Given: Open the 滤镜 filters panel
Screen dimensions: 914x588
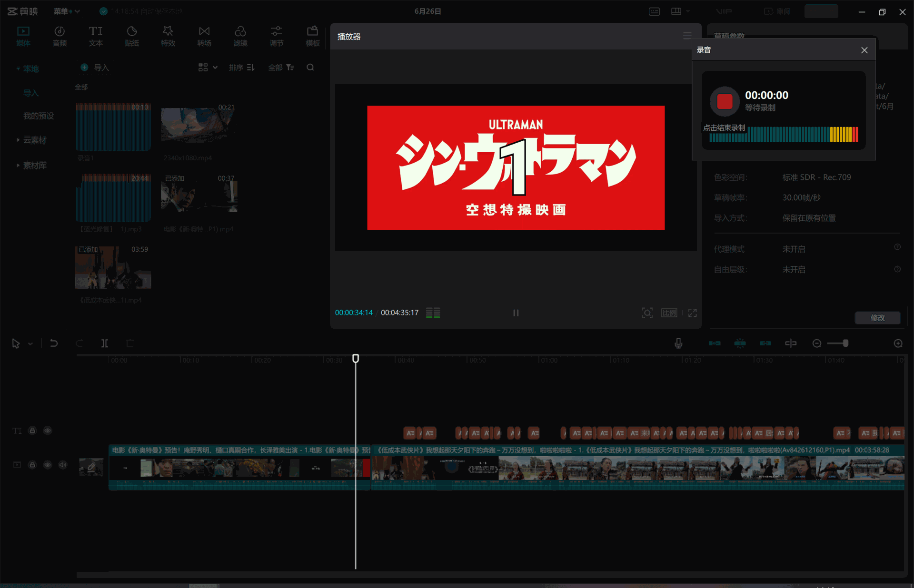Looking at the screenshot, I should (x=240, y=36).
